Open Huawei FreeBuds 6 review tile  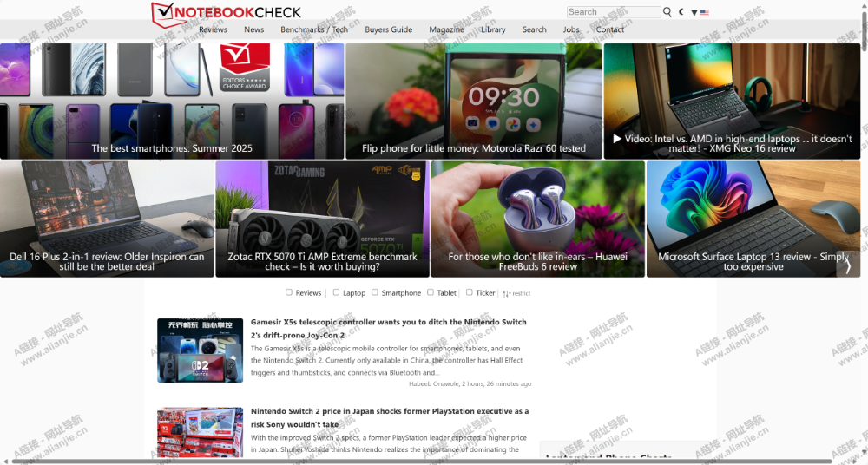point(537,219)
